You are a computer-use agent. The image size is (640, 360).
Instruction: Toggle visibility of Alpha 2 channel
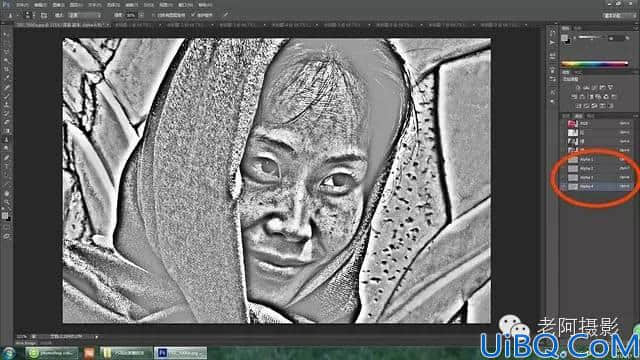pos(564,168)
